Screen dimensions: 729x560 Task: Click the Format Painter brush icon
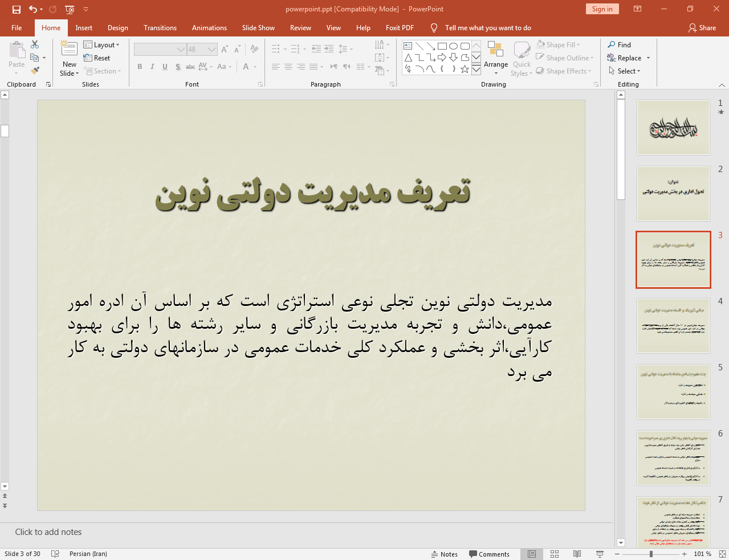point(35,71)
